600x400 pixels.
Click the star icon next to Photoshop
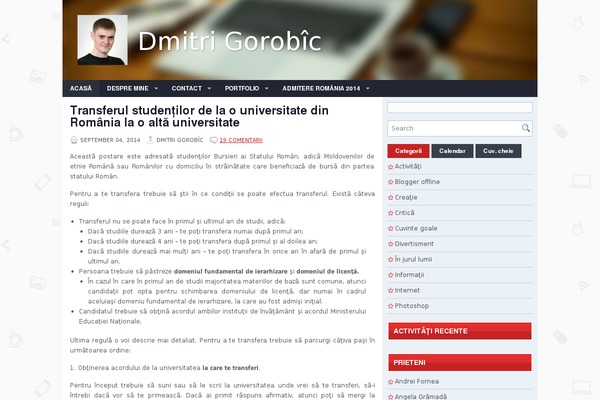[x=391, y=306]
